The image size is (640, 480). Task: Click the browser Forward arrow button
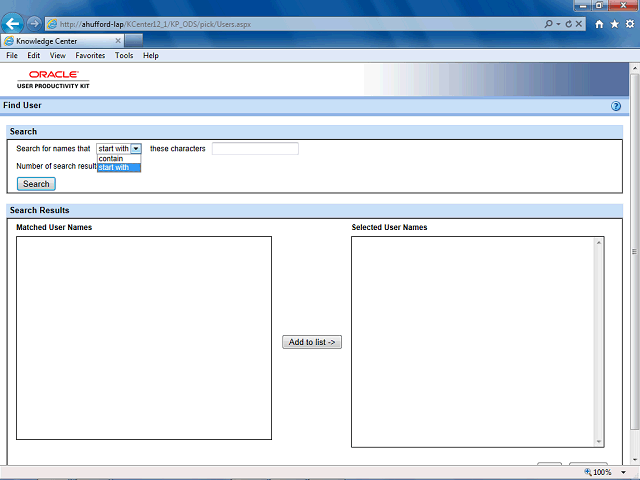click(34, 24)
